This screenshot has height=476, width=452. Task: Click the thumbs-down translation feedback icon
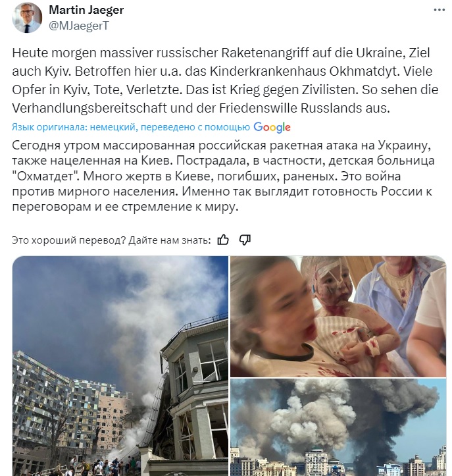click(x=245, y=240)
